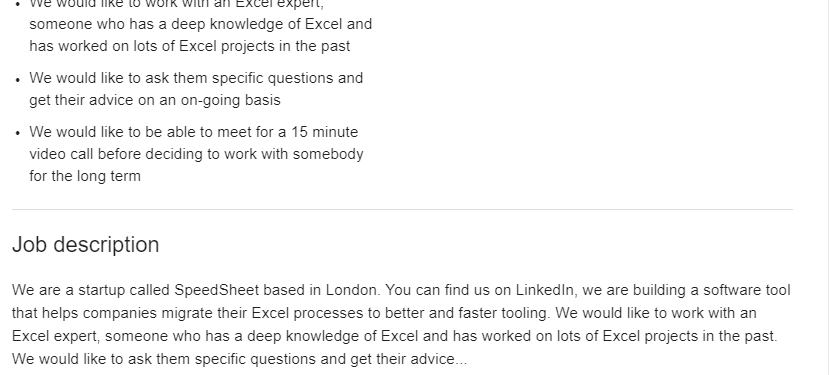This screenshot has height=375, width=829.
Task: Click the bullet dot before "ask them specific questions"
Action: (18, 80)
